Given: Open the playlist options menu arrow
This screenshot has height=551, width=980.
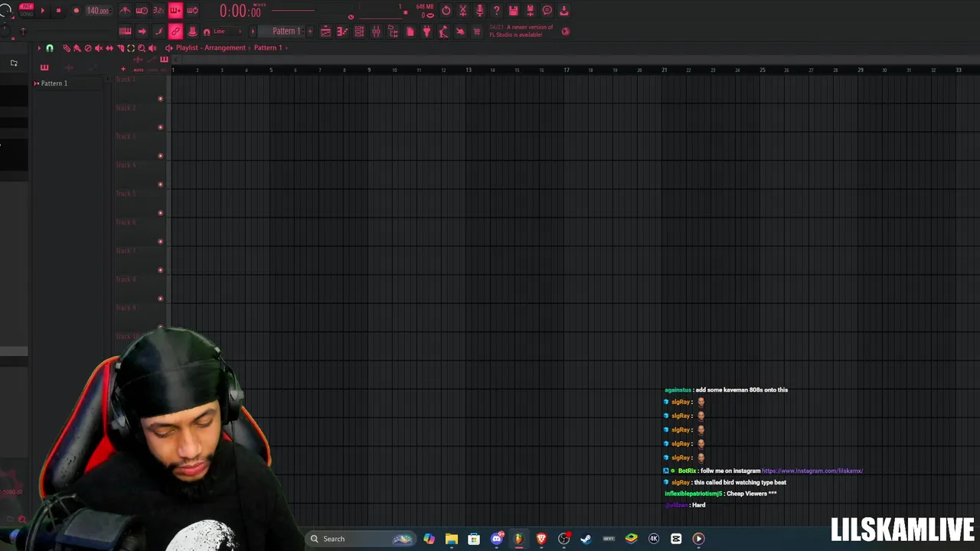Looking at the screenshot, I should [x=39, y=47].
